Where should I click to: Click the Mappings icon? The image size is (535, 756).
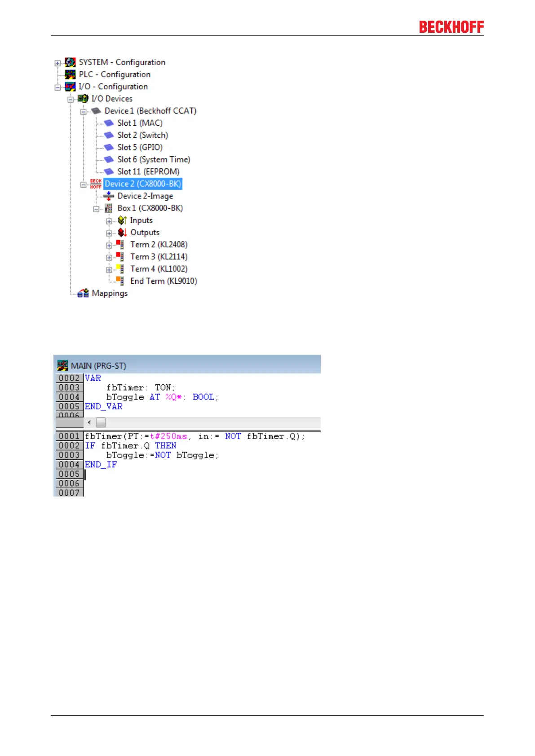point(83,294)
